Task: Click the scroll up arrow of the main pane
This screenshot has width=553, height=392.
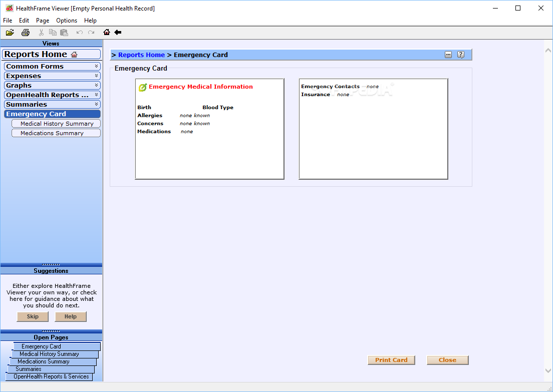Action: 548,51
